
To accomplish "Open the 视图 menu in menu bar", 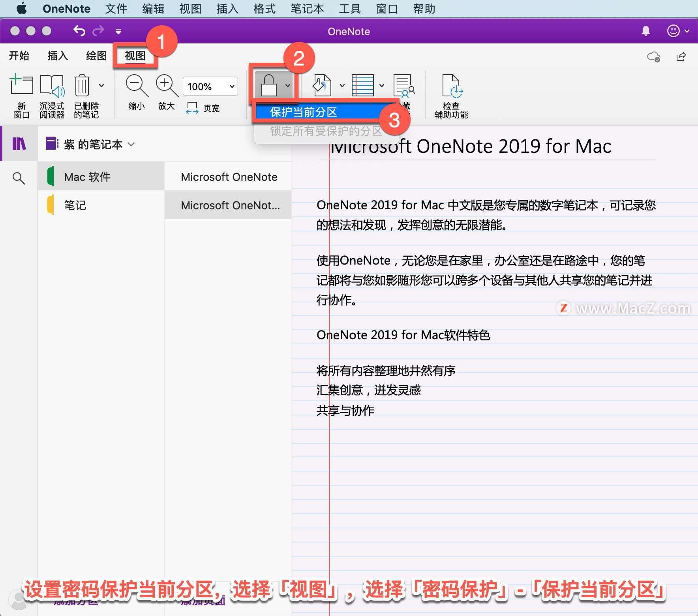I will (x=190, y=9).
